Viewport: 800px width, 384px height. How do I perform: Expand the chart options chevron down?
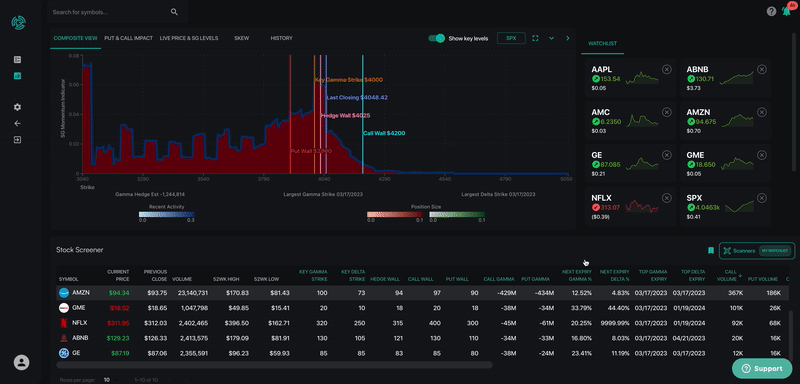click(552, 38)
